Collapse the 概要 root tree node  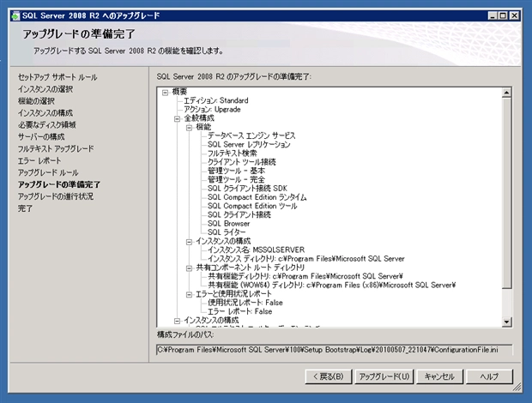[x=166, y=93]
